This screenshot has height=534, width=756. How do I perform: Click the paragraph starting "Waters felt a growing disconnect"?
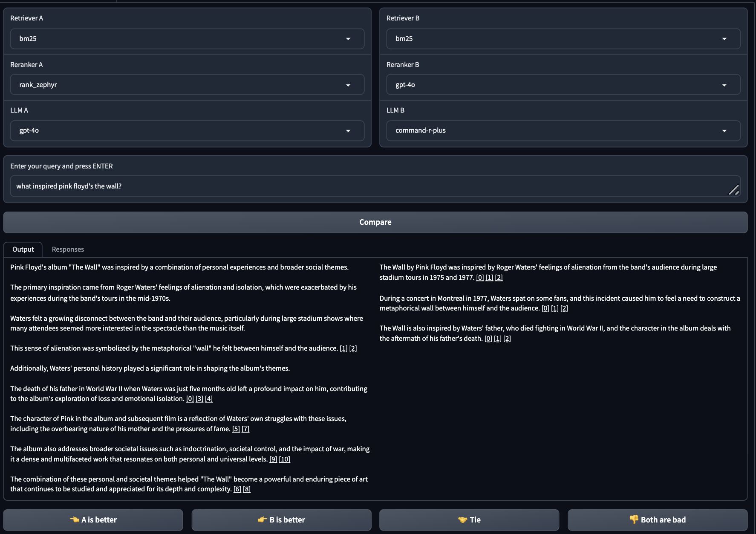click(x=187, y=323)
